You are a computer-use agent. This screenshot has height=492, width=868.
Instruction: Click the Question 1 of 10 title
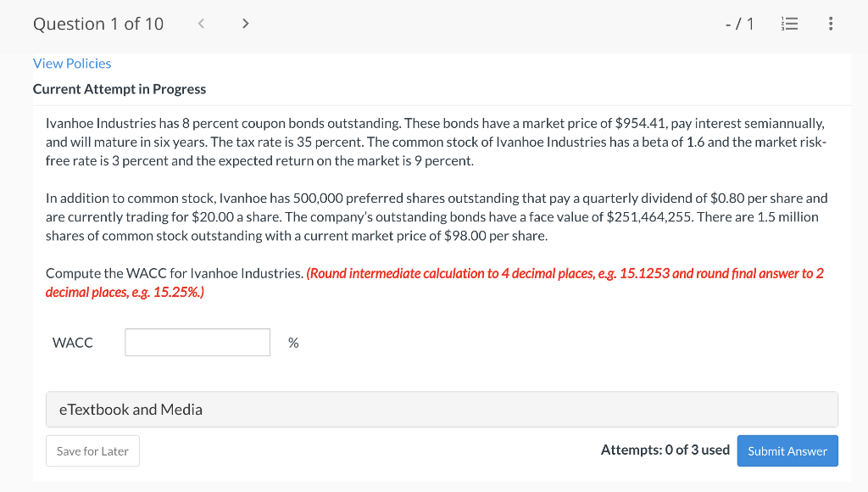point(98,24)
